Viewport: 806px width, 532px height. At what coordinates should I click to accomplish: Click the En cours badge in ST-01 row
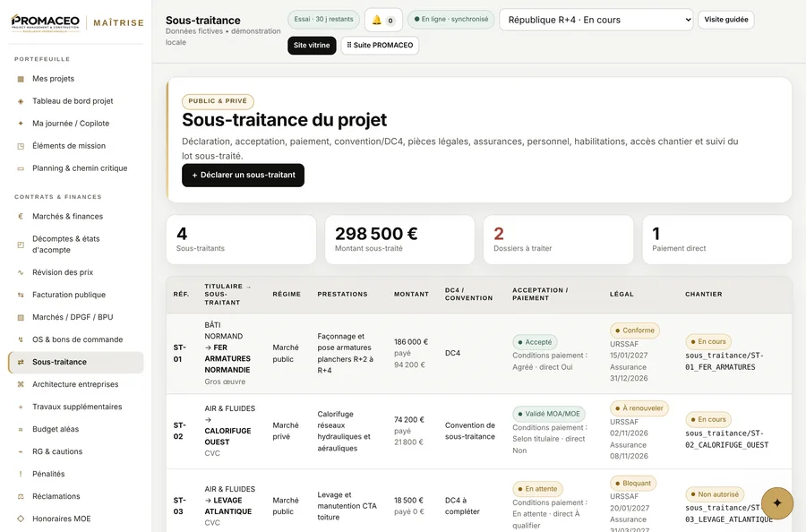(x=708, y=341)
